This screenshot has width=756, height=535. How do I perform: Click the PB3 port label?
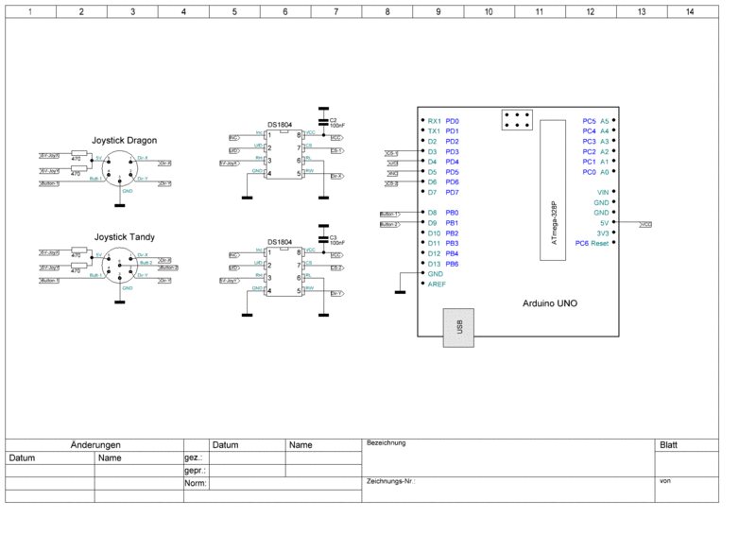(453, 243)
